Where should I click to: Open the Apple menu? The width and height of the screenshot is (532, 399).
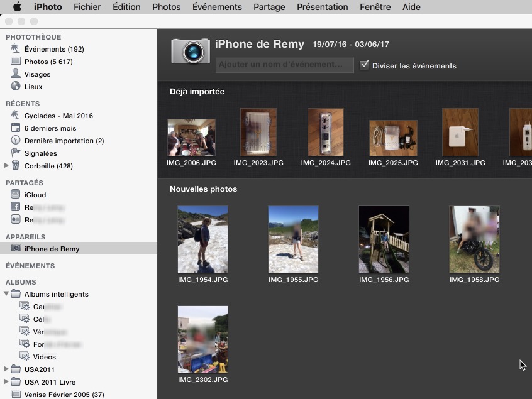[x=17, y=7]
